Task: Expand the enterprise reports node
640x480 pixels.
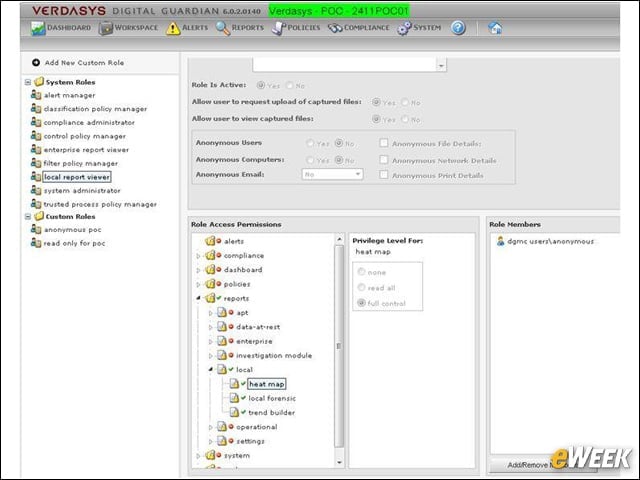Action: point(211,342)
